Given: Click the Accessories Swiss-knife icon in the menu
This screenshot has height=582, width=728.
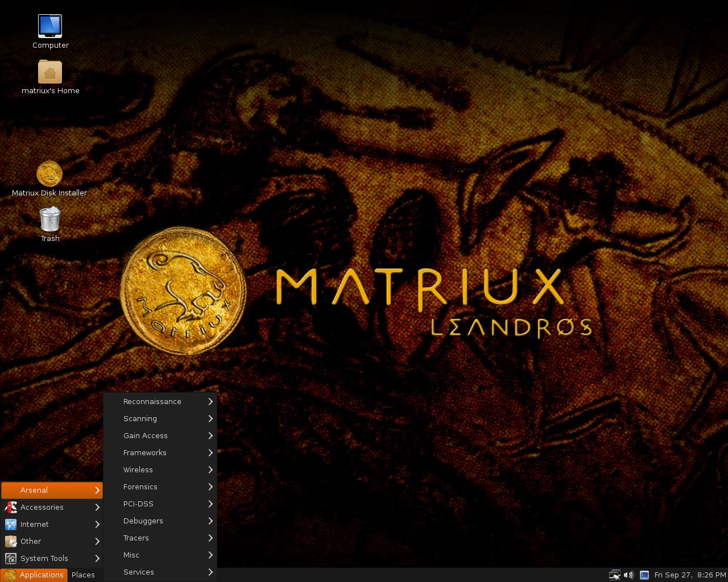Looking at the screenshot, I should tap(11, 507).
